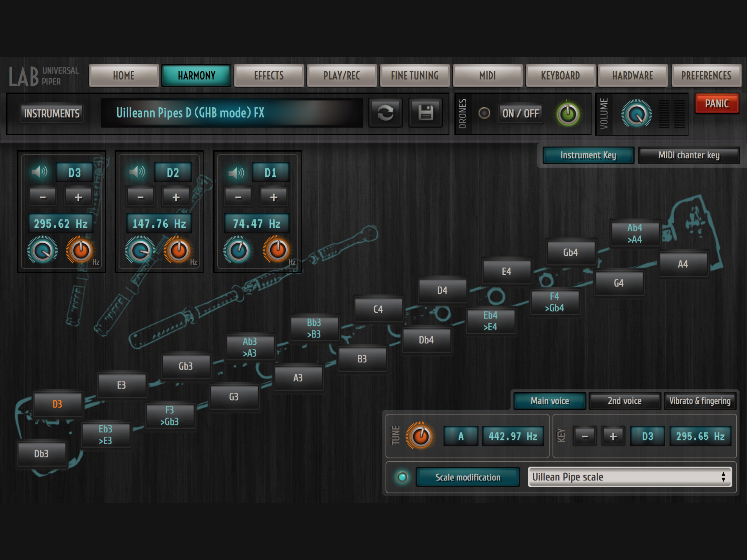Screen dimensions: 747x560
Task: Toggle the Scale modification indicator light
Action: (x=402, y=477)
